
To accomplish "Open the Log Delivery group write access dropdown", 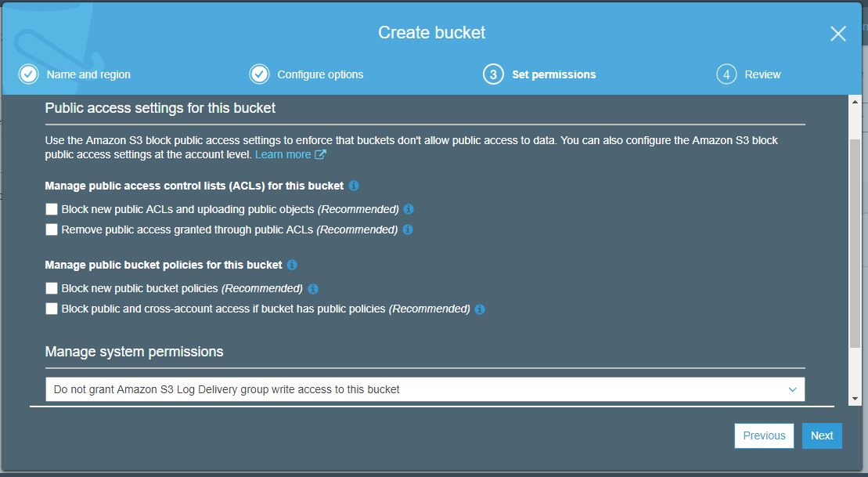I will (425, 389).
